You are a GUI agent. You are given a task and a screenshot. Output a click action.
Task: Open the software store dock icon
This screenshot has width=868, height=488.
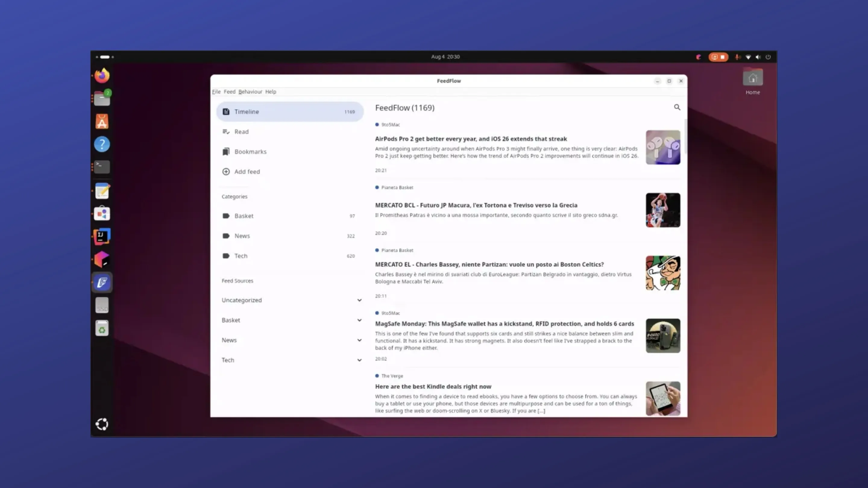102,214
